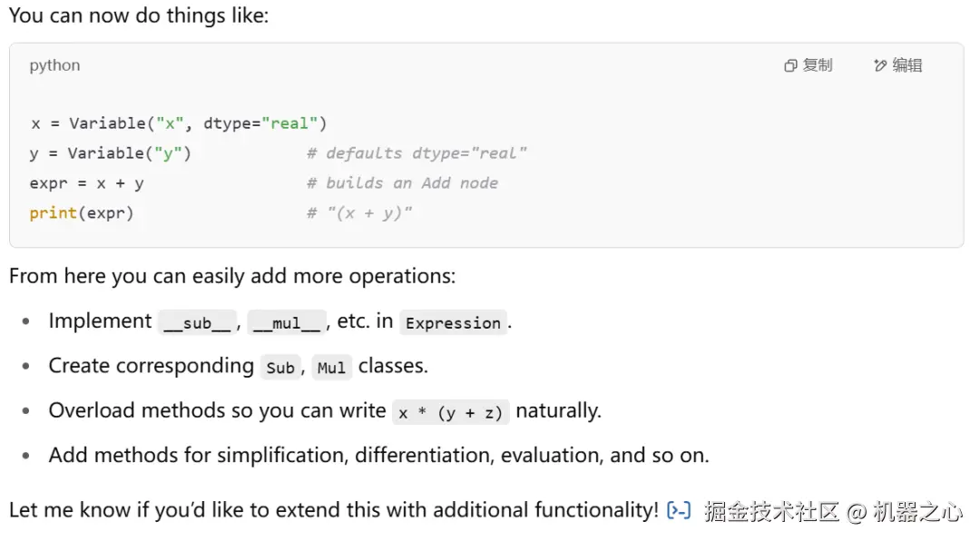Click the python language label
Image resolution: width=980 pixels, height=541 pixels.
(x=54, y=65)
